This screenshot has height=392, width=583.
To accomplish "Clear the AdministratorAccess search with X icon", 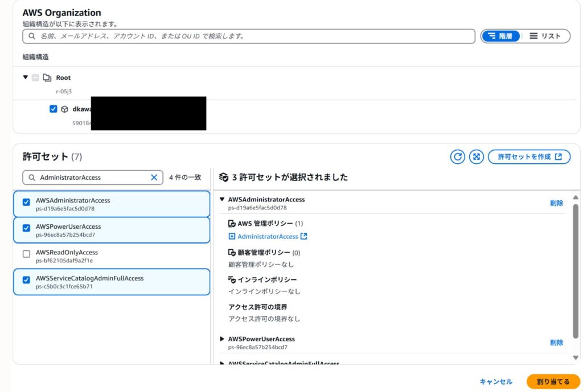I will tap(154, 178).
